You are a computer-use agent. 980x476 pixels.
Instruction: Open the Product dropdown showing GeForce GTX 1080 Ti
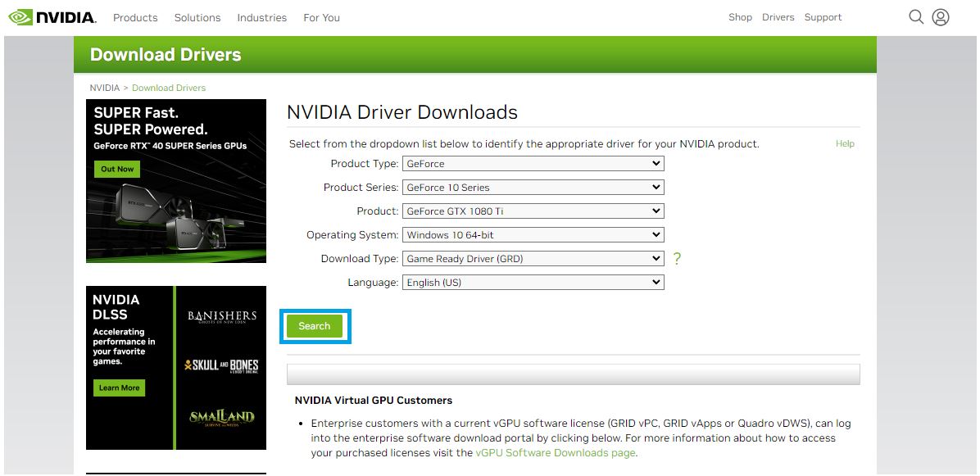533,211
